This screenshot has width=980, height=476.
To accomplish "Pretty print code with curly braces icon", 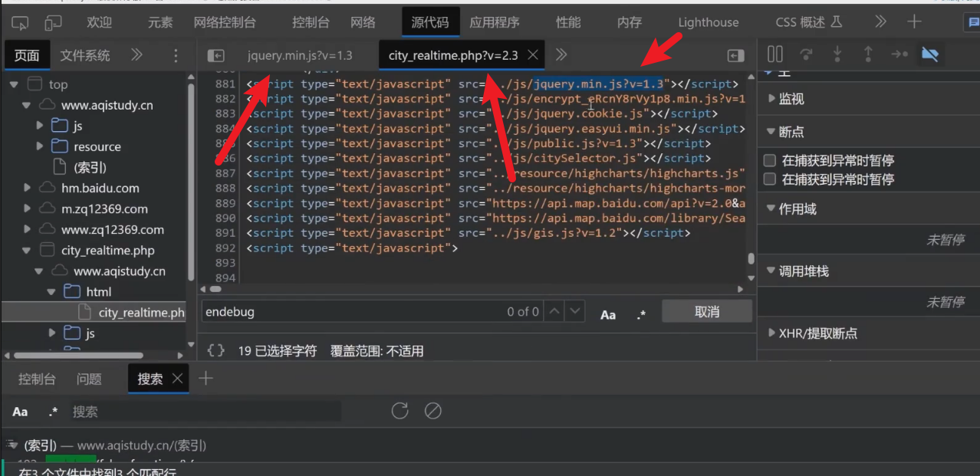I will 216,350.
